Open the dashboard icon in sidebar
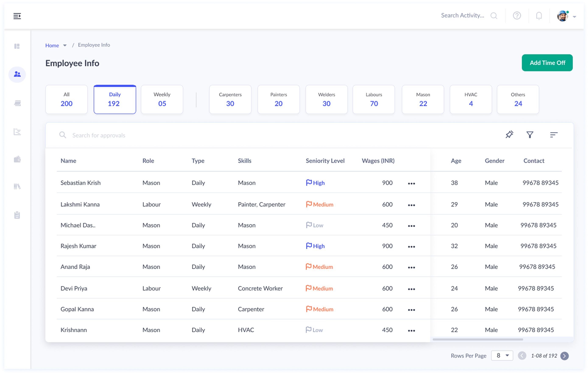Screen dimensions: 588x374 pos(17,46)
